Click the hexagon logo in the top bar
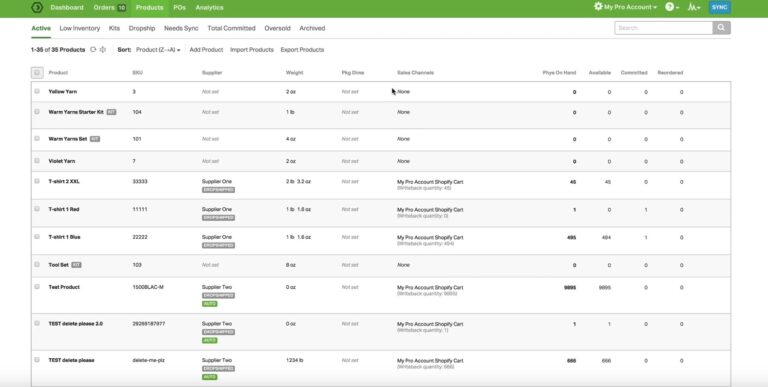This screenshot has height=387, width=768. coord(37,7)
